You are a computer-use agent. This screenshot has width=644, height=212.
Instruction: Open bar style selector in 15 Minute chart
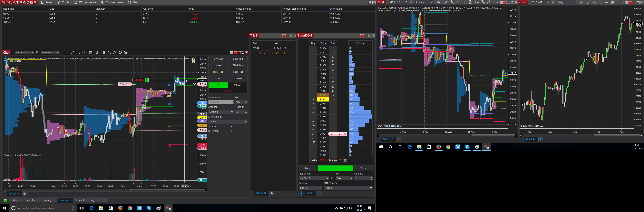coord(65,53)
